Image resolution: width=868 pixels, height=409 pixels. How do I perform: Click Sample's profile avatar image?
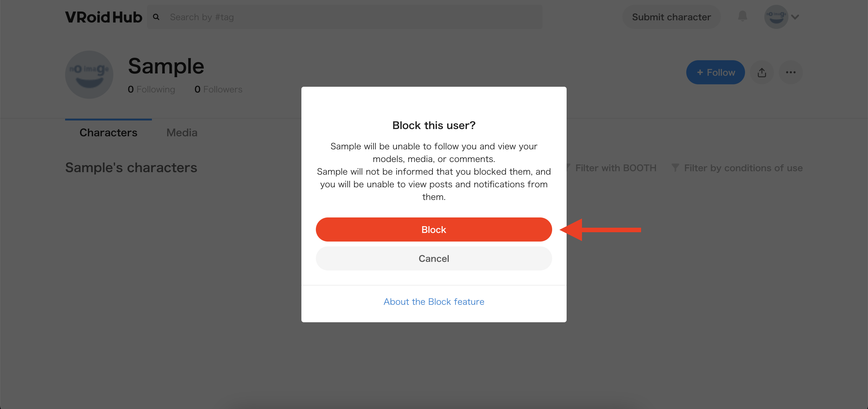(89, 75)
